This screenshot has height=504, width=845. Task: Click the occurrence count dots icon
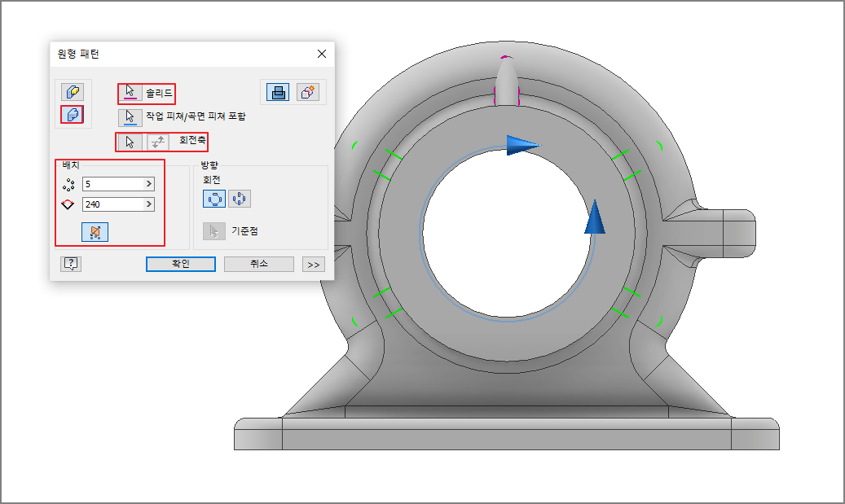[x=68, y=185]
